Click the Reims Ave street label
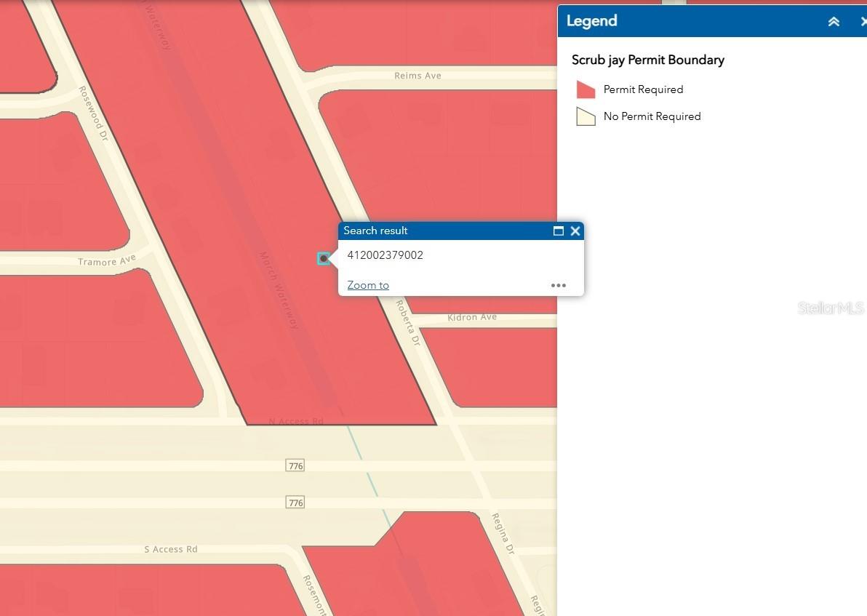The height and width of the screenshot is (616, 867). 417,76
